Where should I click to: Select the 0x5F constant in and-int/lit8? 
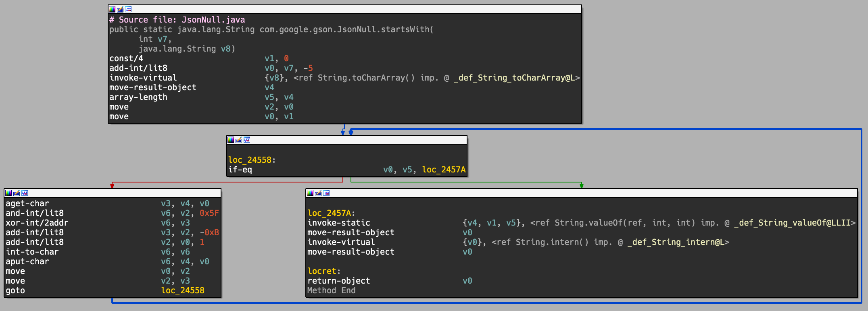click(209, 213)
